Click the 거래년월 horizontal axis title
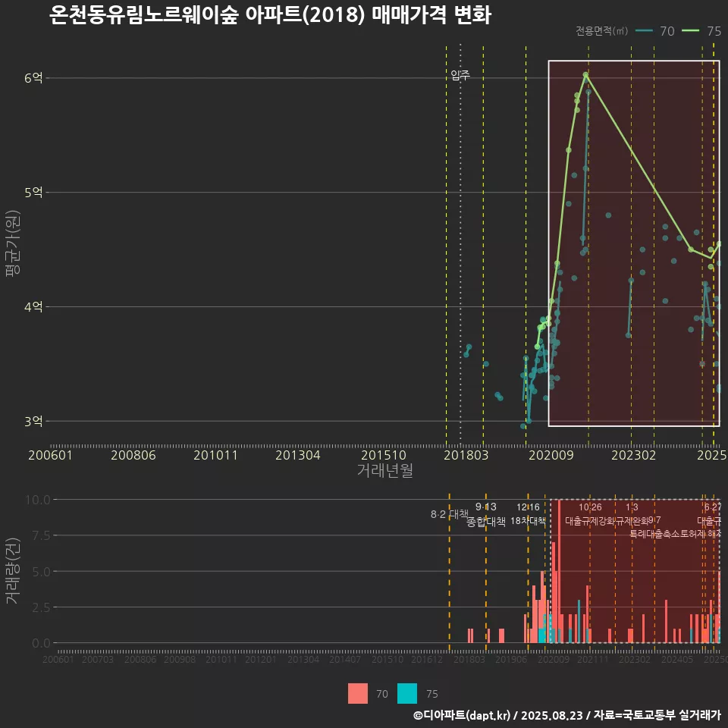This screenshot has height=728, width=728. pyautogui.click(x=385, y=470)
